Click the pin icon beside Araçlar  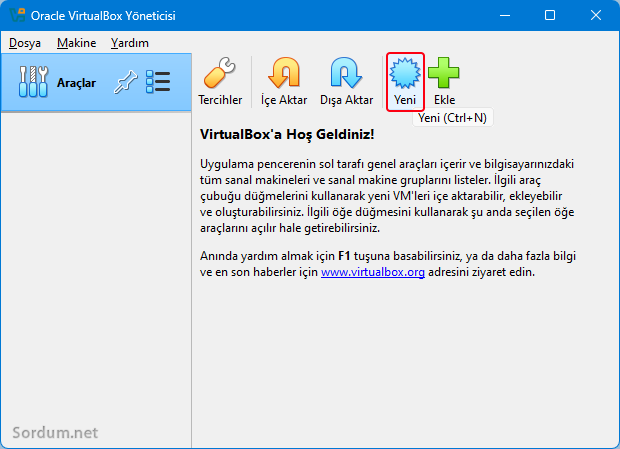[125, 82]
